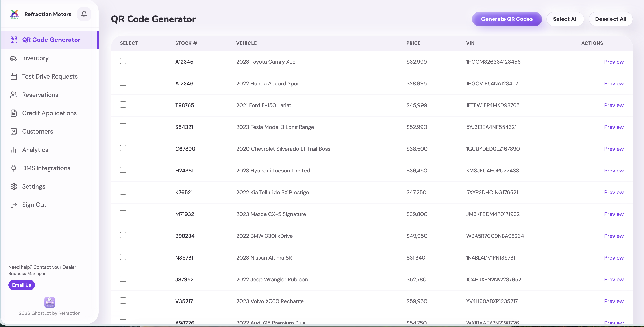Check the box for stock A12345
The width and height of the screenshot is (644, 327).
[123, 61]
